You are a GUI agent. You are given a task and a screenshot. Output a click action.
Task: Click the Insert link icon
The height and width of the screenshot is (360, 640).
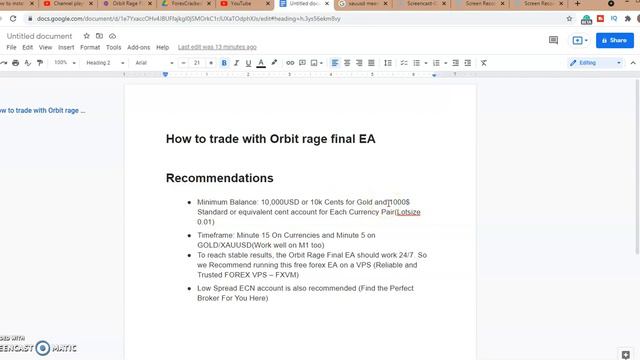point(290,63)
